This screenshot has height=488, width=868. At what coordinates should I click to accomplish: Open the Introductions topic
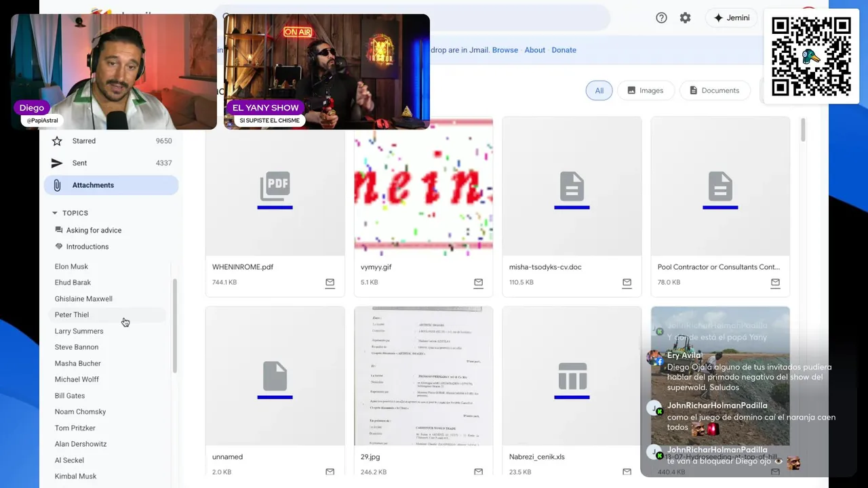(x=87, y=247)
